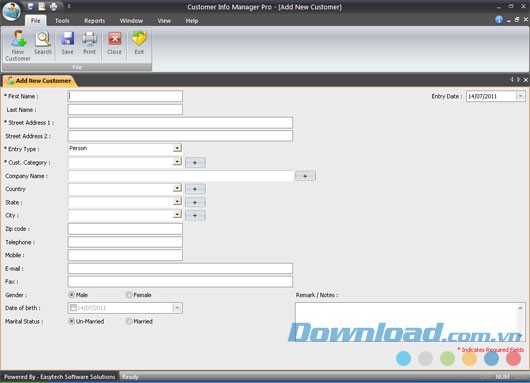
Task: Select the Married radio button
Action: coord(129,321)
